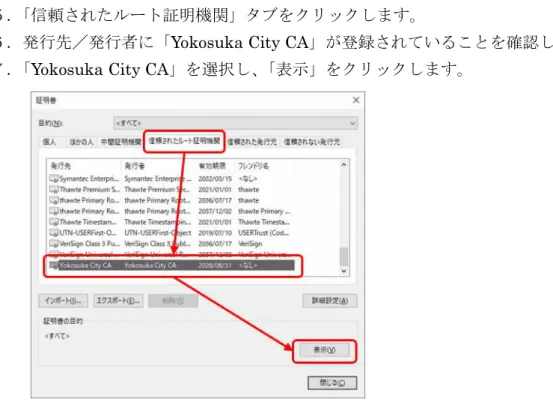The height and width of the screenshot is (408, 553).
Task: Click the list scrollbar up arrow
Action: point(344,165)
